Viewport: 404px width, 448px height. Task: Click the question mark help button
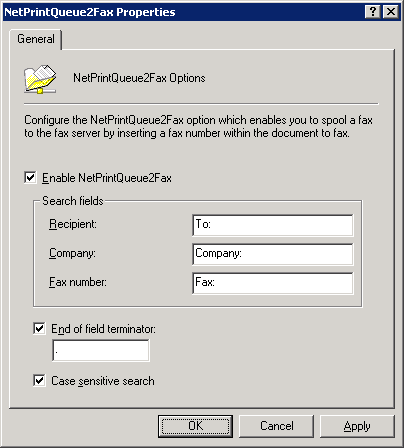click(x=373, y=12)
